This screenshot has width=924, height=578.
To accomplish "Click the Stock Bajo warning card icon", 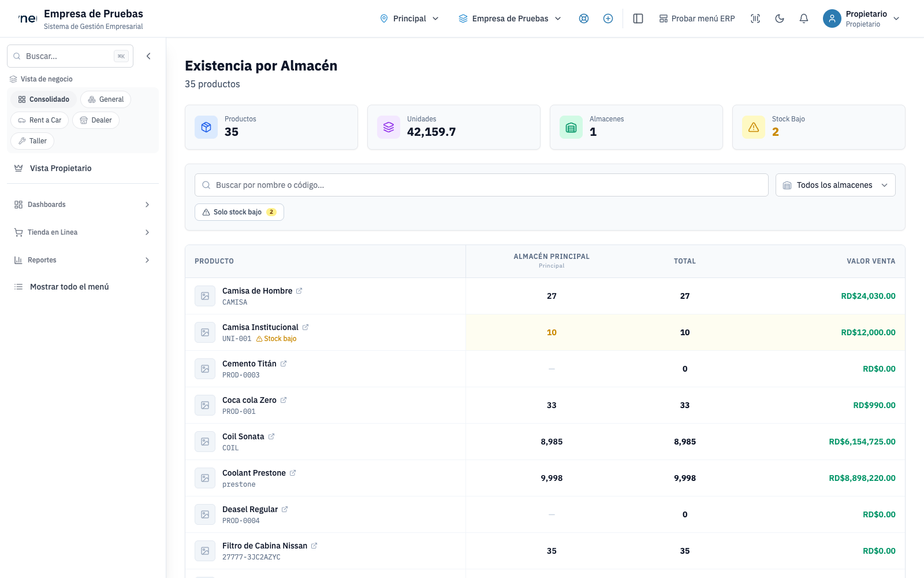I will pos(754,127).
